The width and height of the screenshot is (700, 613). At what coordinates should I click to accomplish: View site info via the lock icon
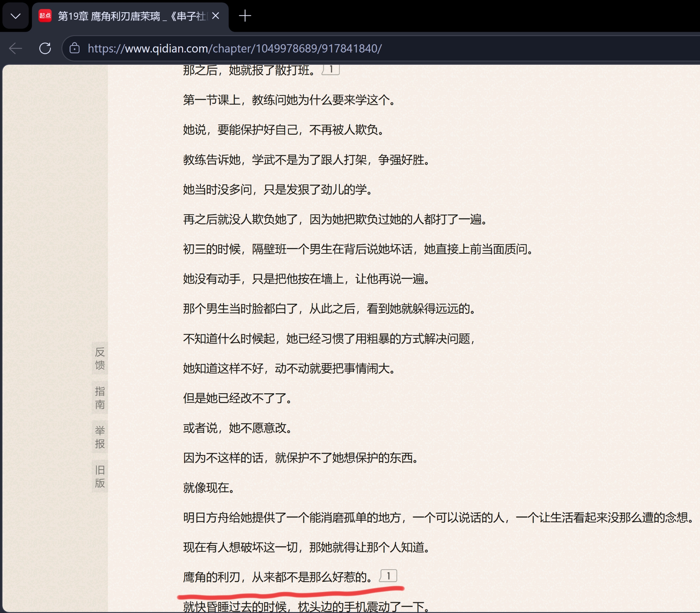click(74, 48)
